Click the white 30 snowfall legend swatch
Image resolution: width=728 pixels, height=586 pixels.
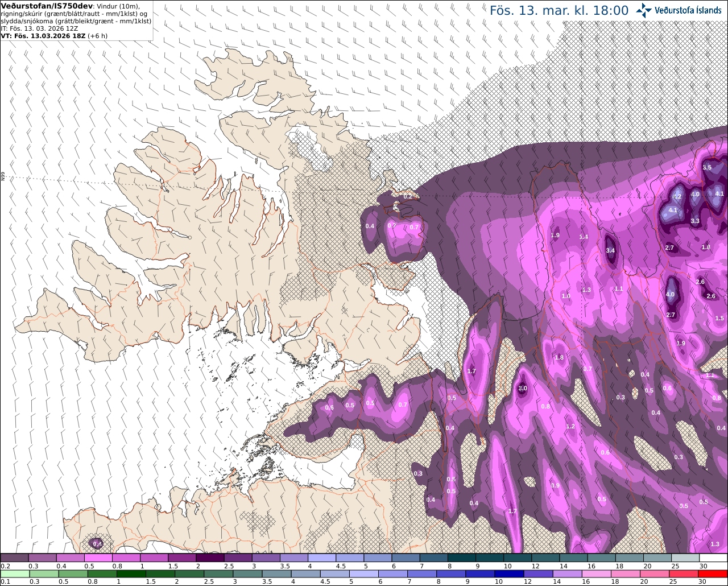[713, 558]
